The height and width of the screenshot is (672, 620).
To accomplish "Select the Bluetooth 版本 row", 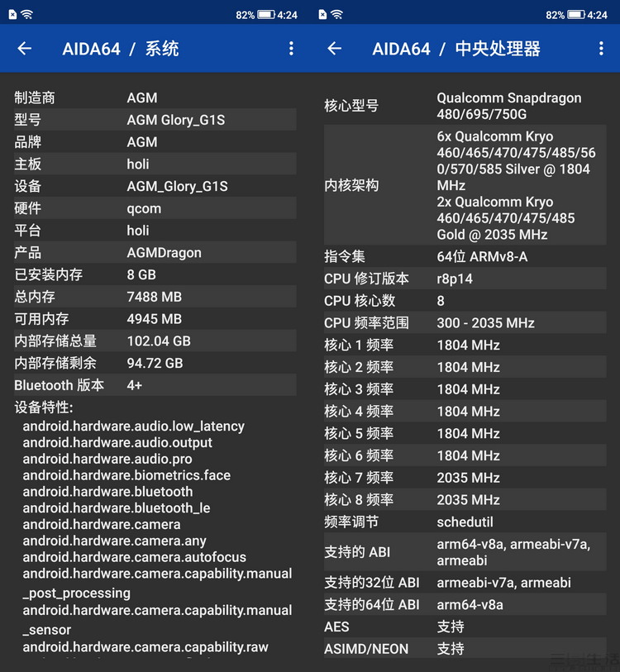I will pos(155,385).
